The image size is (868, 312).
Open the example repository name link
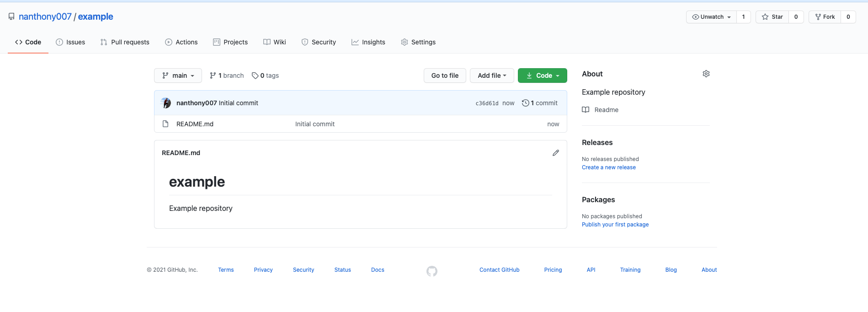(x=96, y=16)
